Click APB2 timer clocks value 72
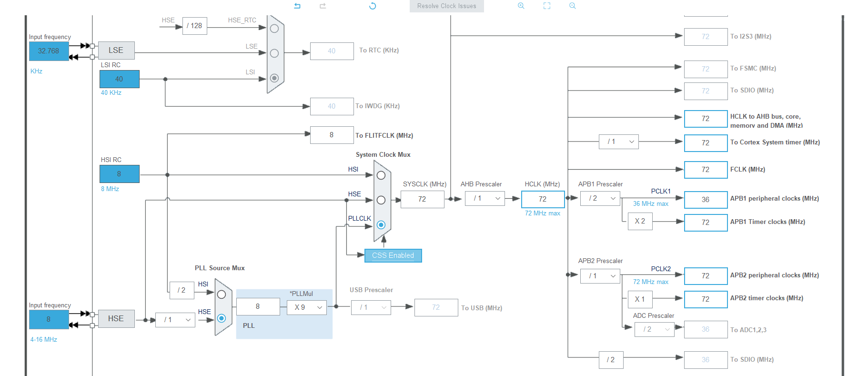The height and width of the screenshot is (376, 868). point(706,299)
